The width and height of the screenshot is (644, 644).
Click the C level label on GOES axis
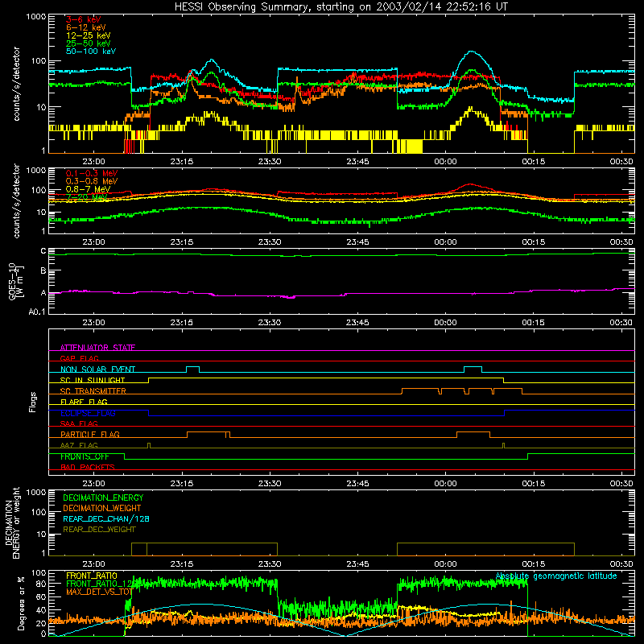click(x=43, y=251)
